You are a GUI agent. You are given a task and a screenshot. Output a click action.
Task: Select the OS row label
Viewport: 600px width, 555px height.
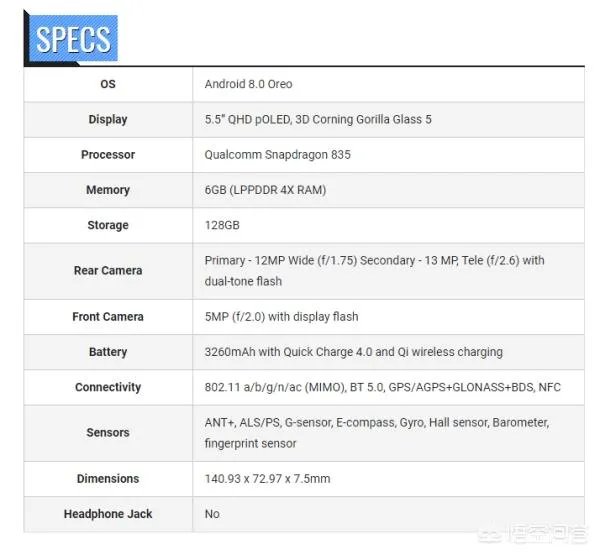click(108, 84)
